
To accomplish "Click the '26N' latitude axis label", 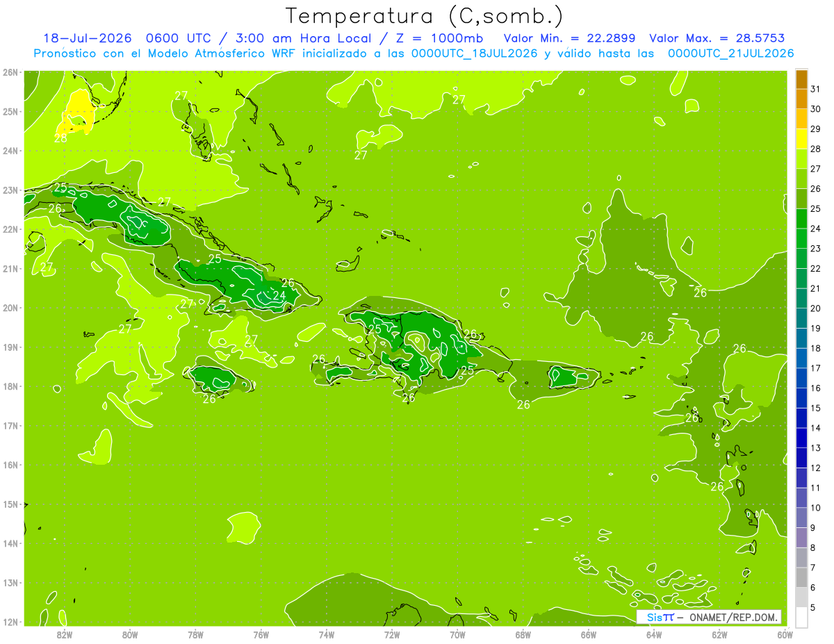I will 11,72.
